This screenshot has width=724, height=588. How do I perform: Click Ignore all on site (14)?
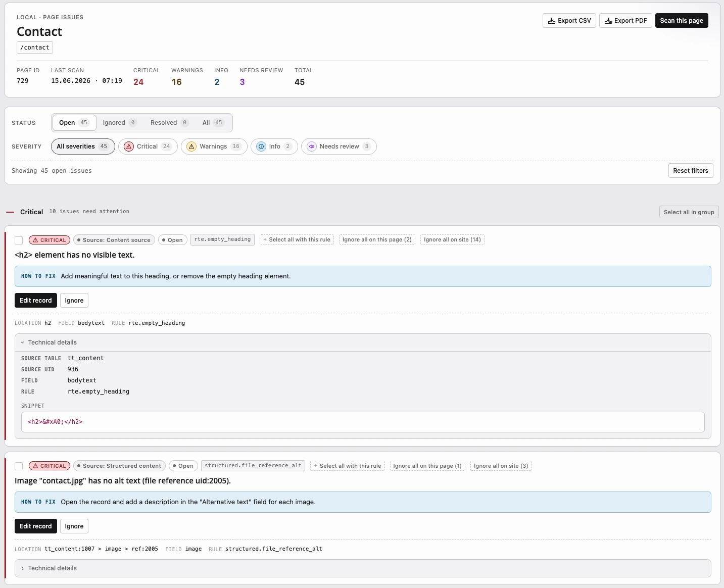(452, 239)
